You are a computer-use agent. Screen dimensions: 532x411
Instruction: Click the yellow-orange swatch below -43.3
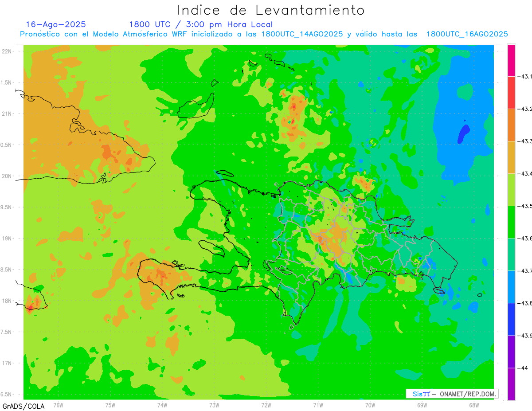click(x=512, y=157)
